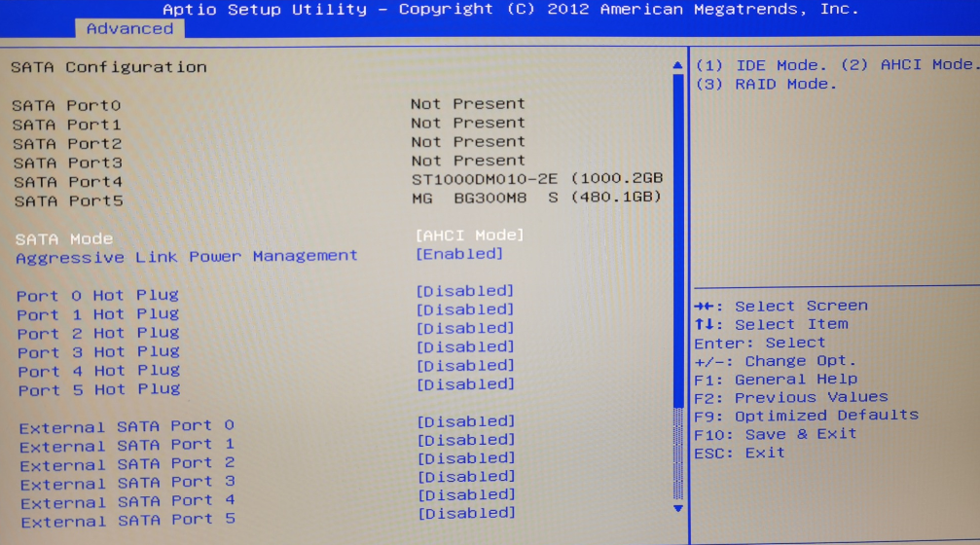Click SATA Port3 Not Present value
The width and height of the screenshot is (980, 545).
[468, 161]
